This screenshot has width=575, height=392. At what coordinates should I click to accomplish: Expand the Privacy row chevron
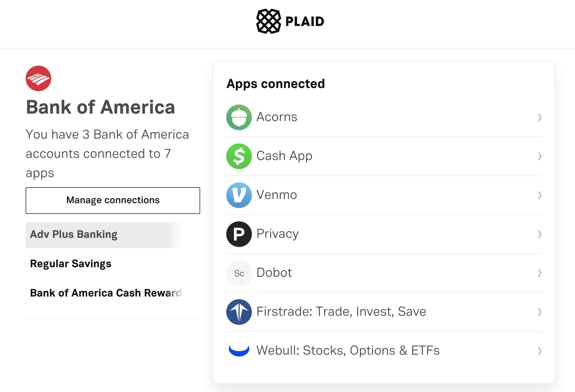click(x=540, y=234)
